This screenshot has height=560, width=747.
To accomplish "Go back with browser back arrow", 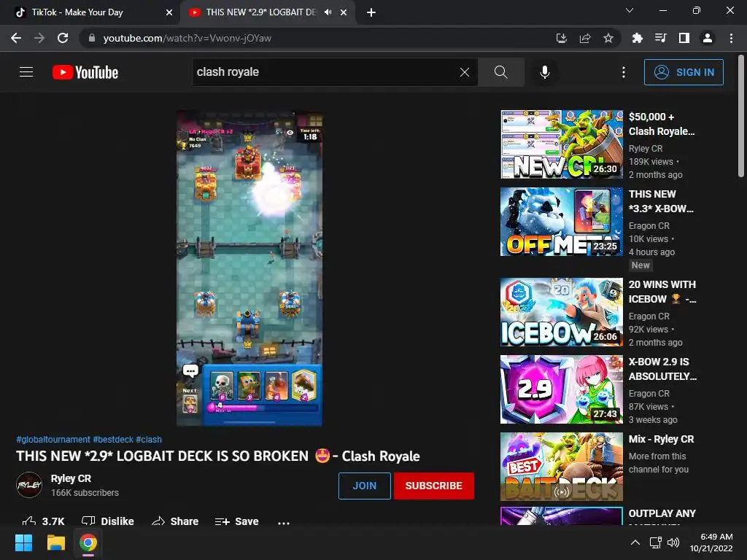I will pos(16,38).
